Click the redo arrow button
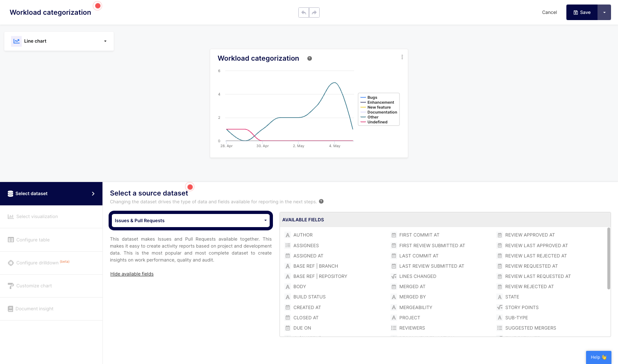This screenshot has height=364, width=618. [314, 13]
